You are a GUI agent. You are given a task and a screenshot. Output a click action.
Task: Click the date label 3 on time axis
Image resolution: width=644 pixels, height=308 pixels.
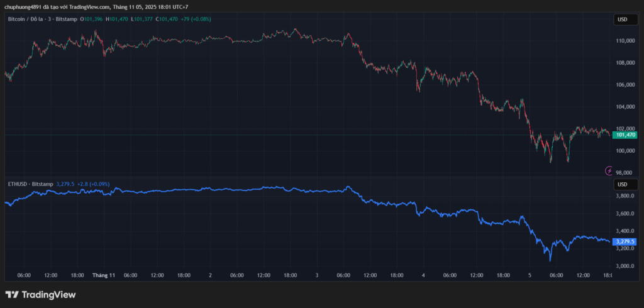point(316,275)
